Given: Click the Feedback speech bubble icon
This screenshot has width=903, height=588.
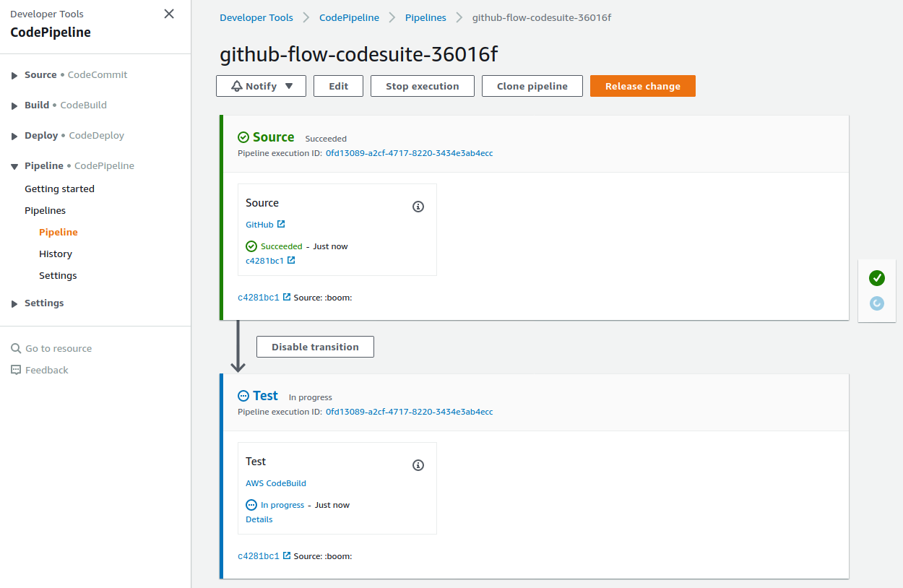Looking at the screenshot, I should [16, 370].
